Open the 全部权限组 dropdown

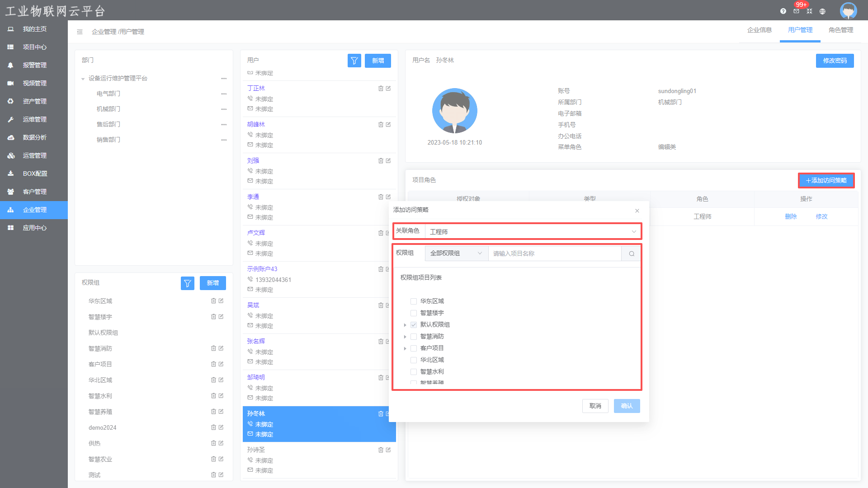click(x=456, y=253)
